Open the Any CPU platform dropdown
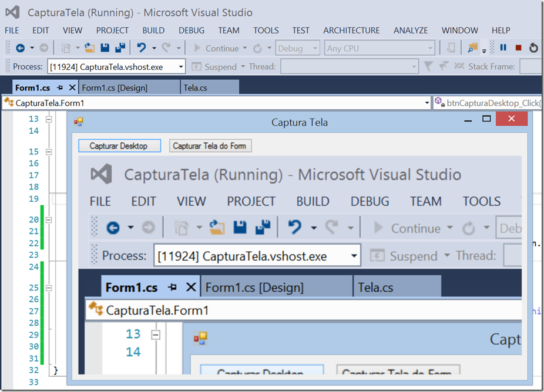 (x=380, y=48)
